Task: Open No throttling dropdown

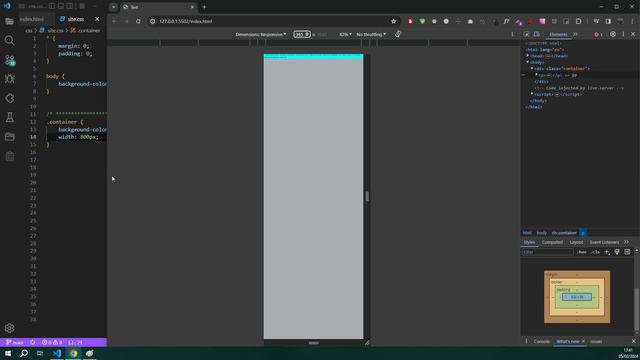Action: pyautogui.click(x=371, y=34)
